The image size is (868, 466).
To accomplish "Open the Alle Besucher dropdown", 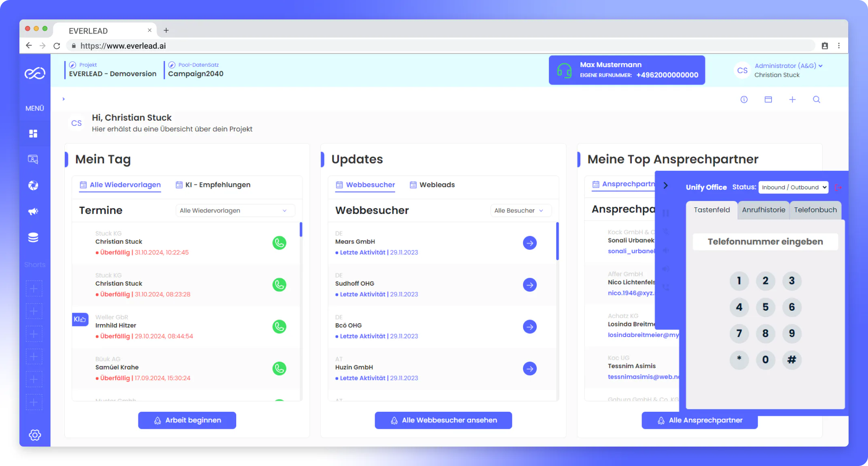I will 521,210.
